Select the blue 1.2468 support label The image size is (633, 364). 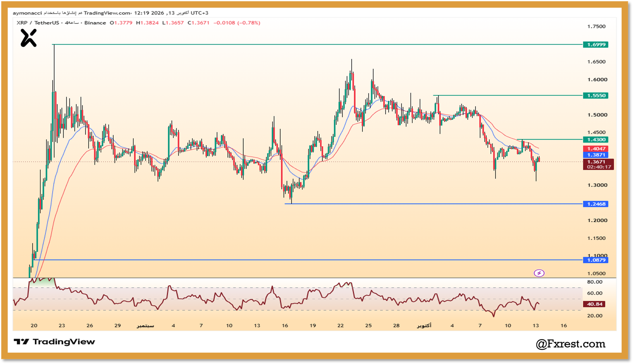pyautogui.click(x=595, y=204)
